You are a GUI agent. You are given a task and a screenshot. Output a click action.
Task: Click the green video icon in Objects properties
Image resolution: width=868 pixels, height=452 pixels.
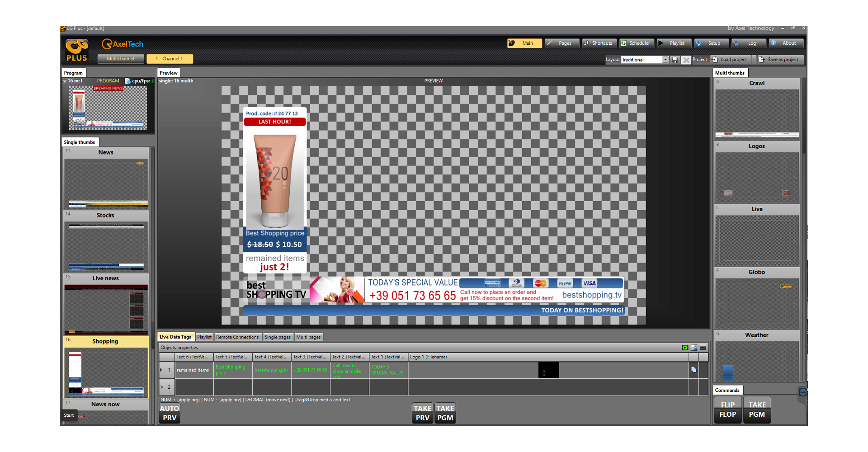(x=685, y=348)
